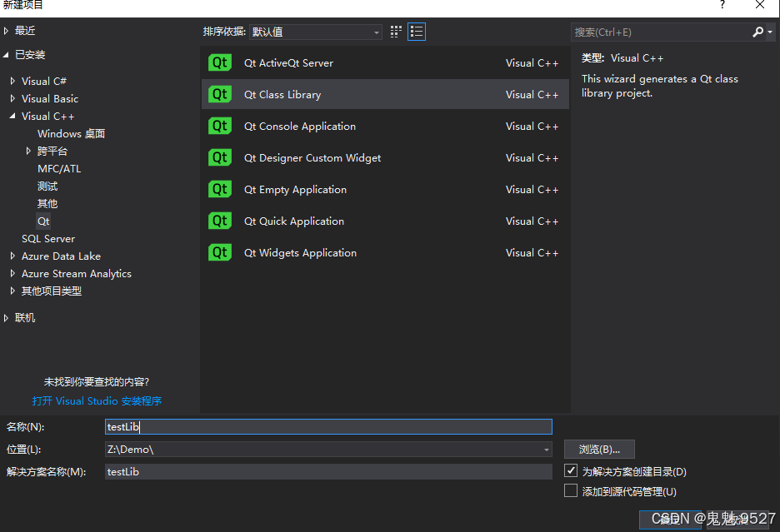This screenshot has height=532, width=780.
Task: Select Qt Widgets Application template
Action: (385, 252)
